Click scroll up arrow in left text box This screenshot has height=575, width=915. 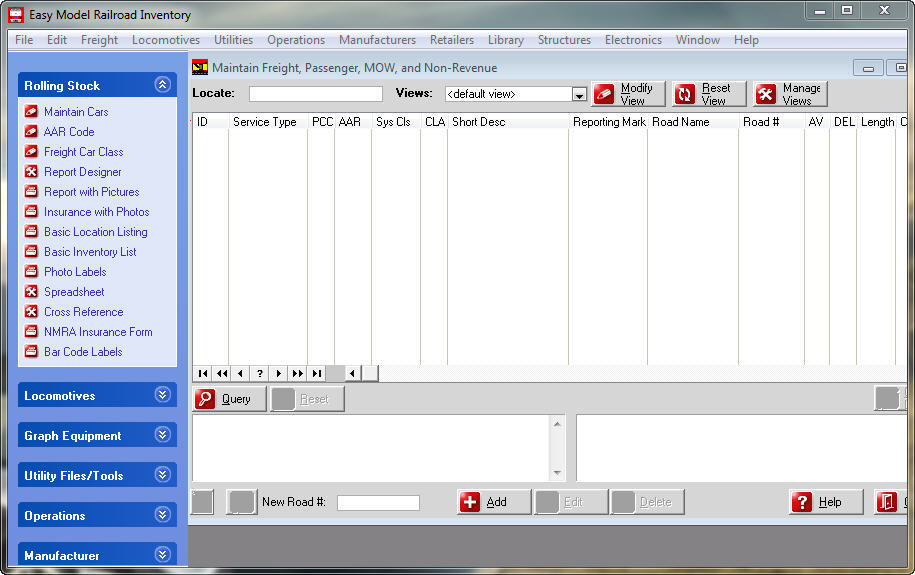pos(557,424)
